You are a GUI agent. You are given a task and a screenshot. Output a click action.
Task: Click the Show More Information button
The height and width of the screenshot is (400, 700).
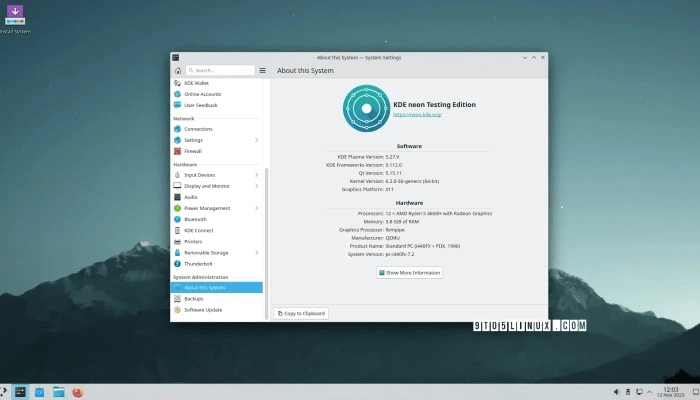coord(410,272)
